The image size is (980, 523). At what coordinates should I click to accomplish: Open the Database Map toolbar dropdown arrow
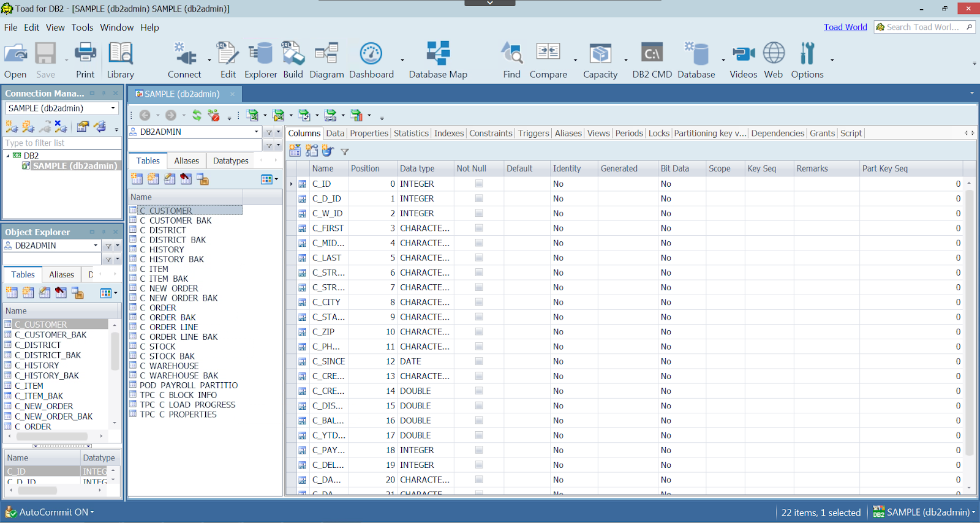[x=402, y=60]
